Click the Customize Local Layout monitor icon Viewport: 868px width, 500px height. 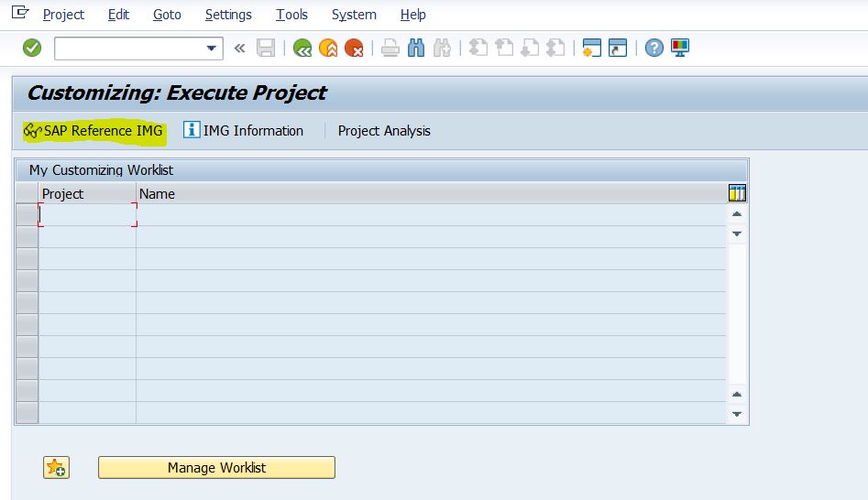[680, 49]
